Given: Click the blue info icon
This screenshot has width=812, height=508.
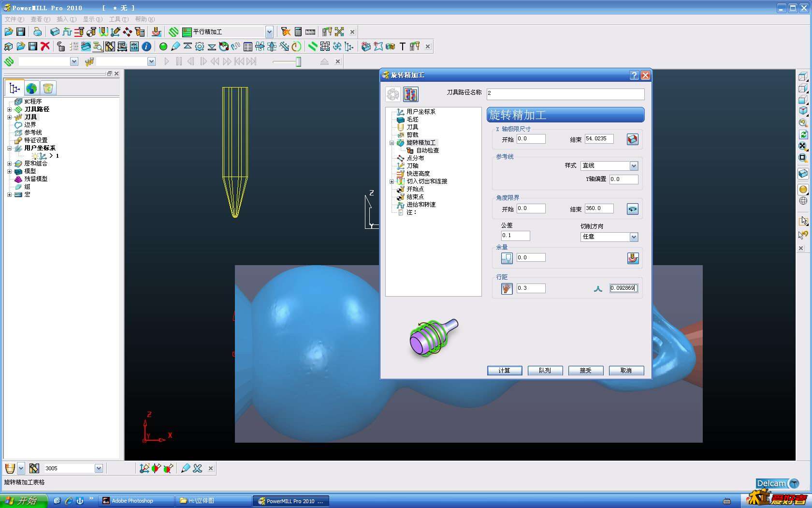Looking at the screenshot, I should coord(146,46).
